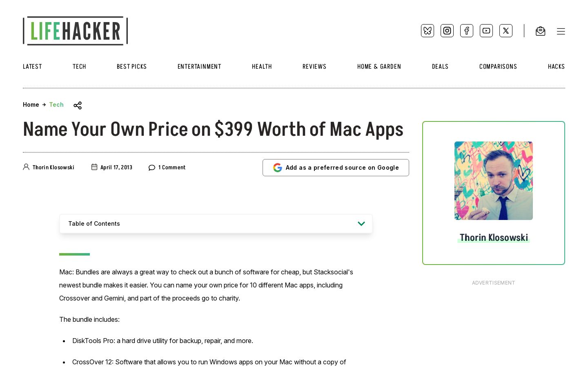Expand the Table of Contents
The height and width of the screenshot is (368, 588).
(216, 224)
